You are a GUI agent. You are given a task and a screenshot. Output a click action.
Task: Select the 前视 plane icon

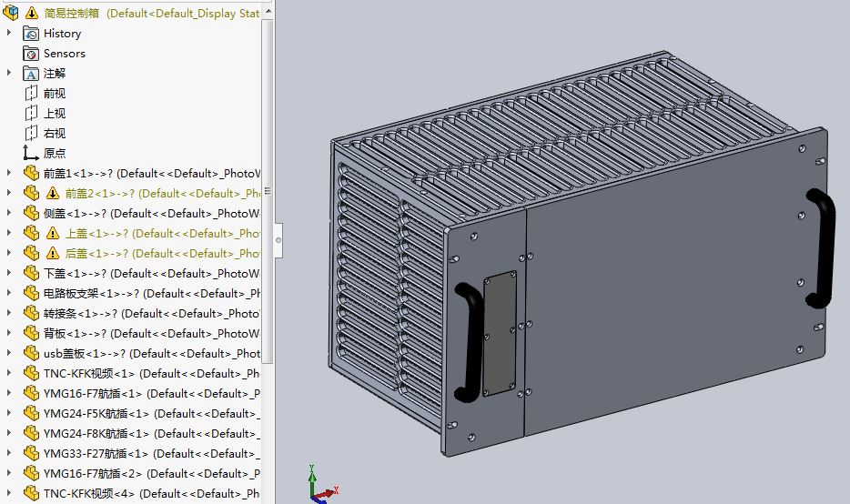[31, 93]
